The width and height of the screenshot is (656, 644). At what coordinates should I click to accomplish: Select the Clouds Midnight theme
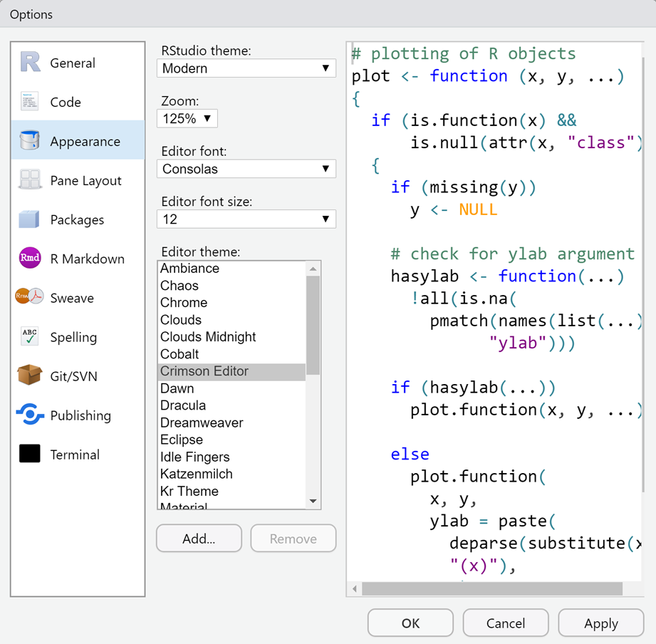point(231,337)
